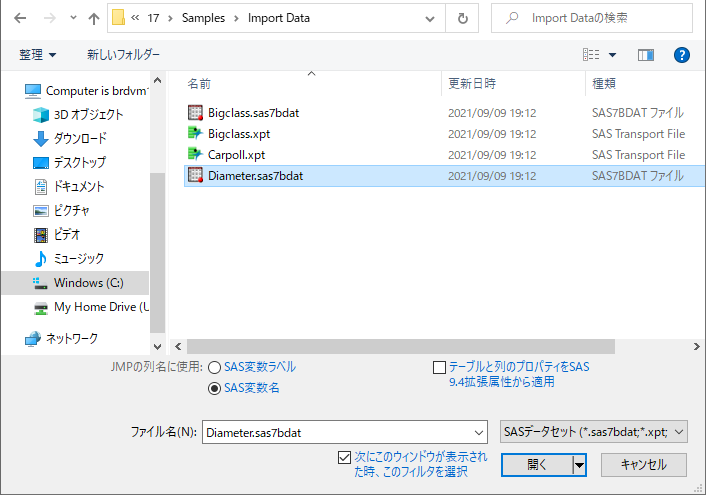Click the horizontal scrollbar thumb in file list
706x495 pixels.
pos(401,346)
